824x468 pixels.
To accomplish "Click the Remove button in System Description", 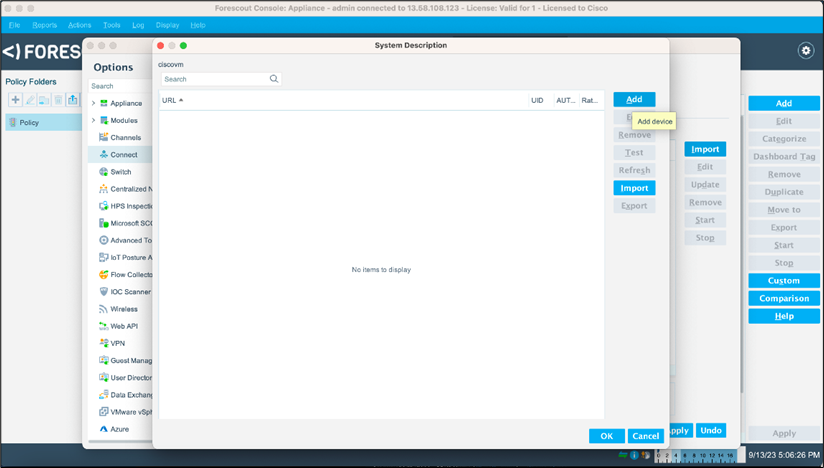I will tap(634, 135).
